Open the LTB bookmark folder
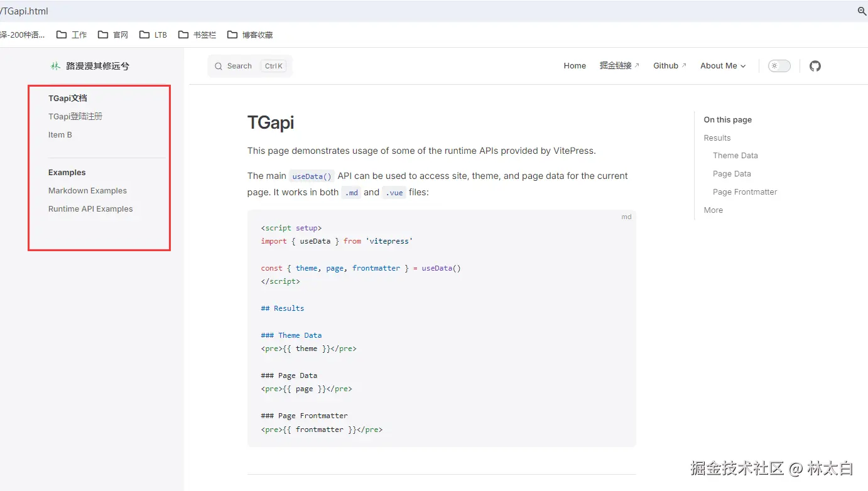Image resolution: width=868 pixels, height=491 pixels. point(153,35)
